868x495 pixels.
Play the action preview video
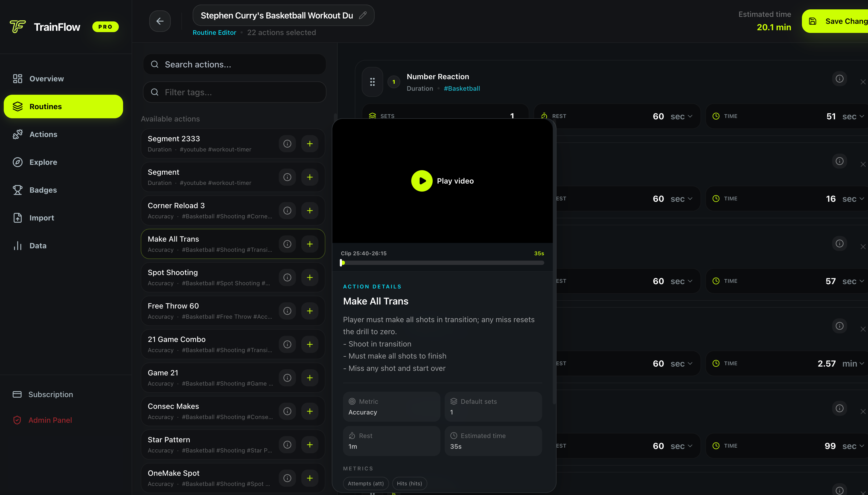422,181
